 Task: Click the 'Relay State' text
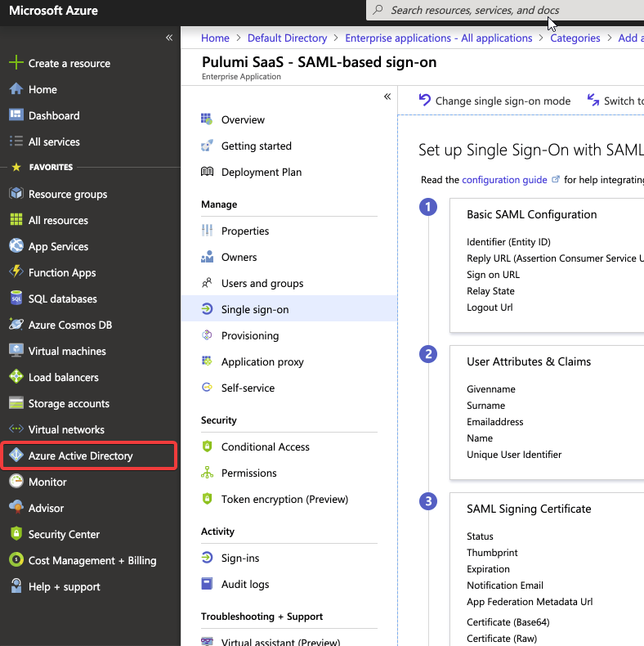[x=490, y=291]
